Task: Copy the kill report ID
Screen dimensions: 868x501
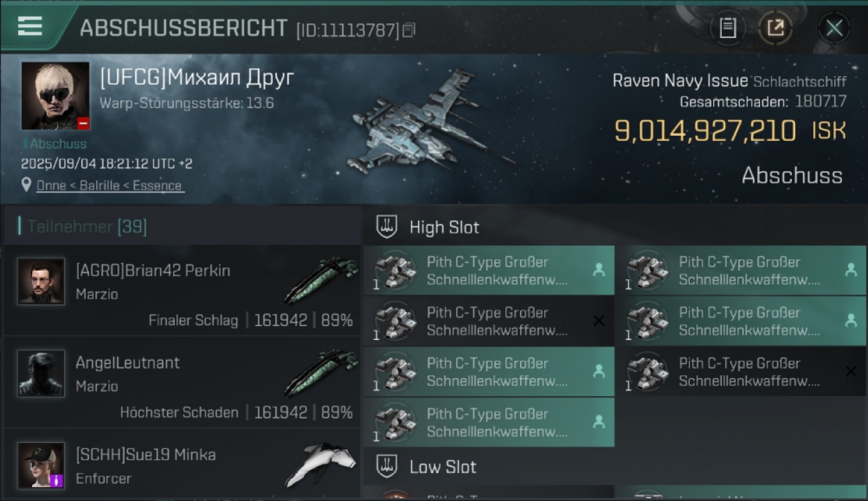Action: [x=409, y=30]
